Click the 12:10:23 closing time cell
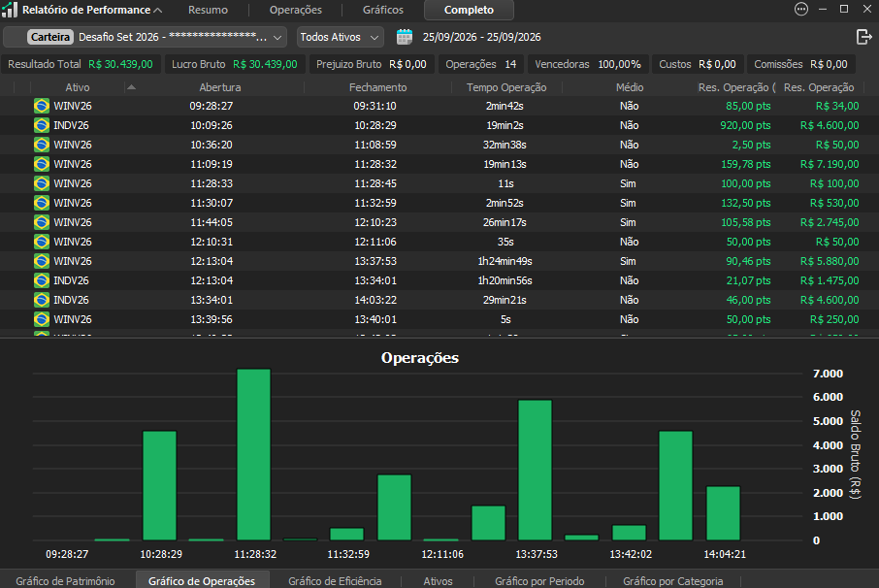The image size is (879, 588). coord(375,222)
